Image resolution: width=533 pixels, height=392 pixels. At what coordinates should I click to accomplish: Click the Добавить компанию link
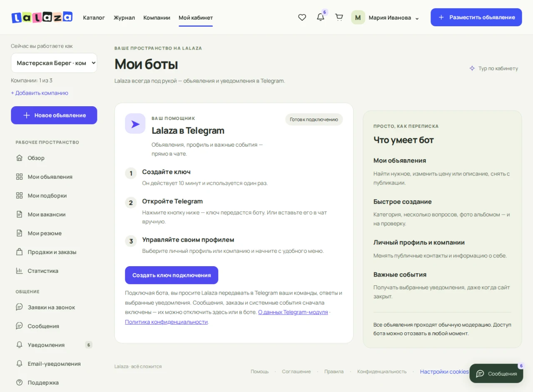40,93
